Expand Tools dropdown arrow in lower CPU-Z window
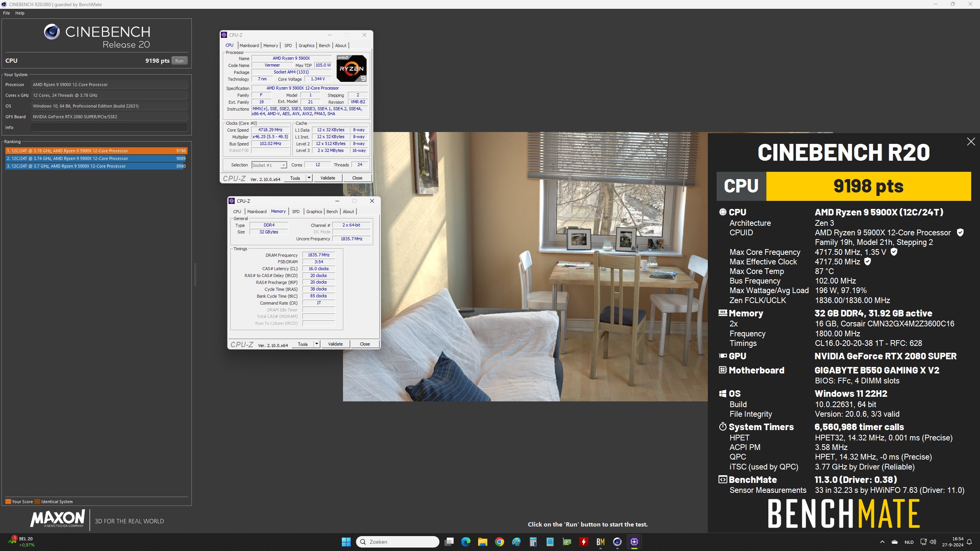This screenshot has height=551, width=980. pos(317,344)
